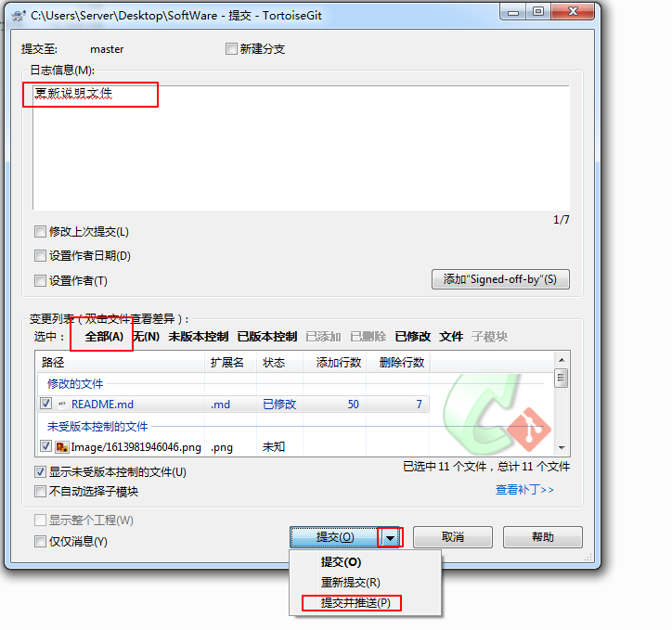Select 已版本控制 files filter
The height and width of the screenshot is (630, 672).
[x=267, y=337]
